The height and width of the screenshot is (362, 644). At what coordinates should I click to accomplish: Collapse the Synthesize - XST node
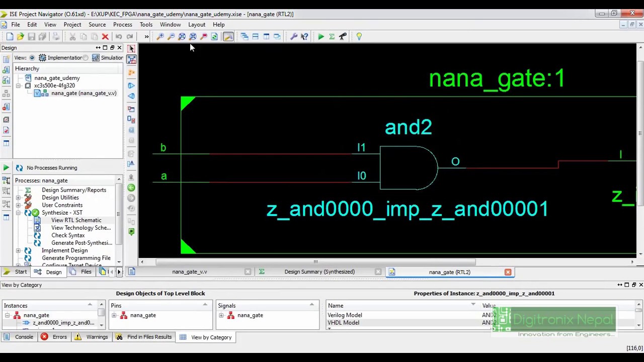pyautogui.click(x=18, y=213)
